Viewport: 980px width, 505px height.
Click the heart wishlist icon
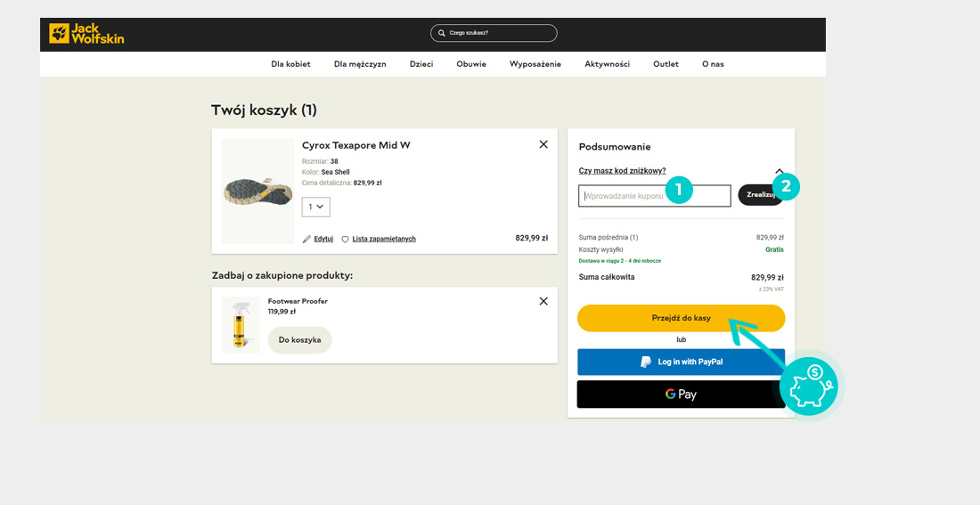(x=345, y=240)
